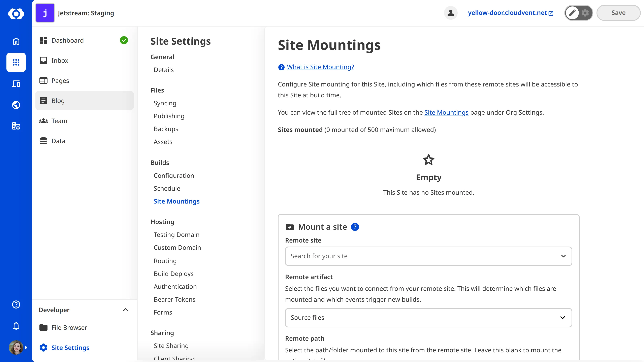This screenshot has width=644, height=362.
Task: Expand Remote site dropdown chevron
Action: pyautogui.click(x=563, y=256)
